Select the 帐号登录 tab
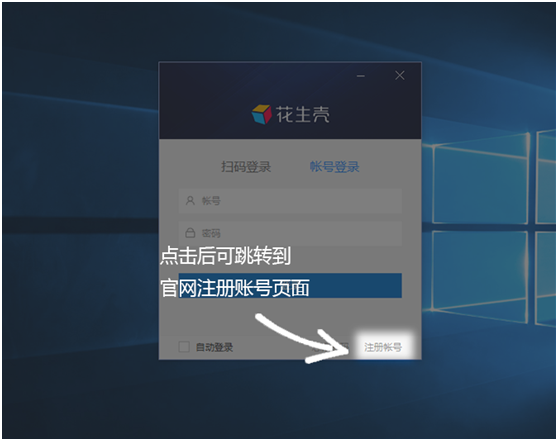558x441 pixels. pos(335,167)
